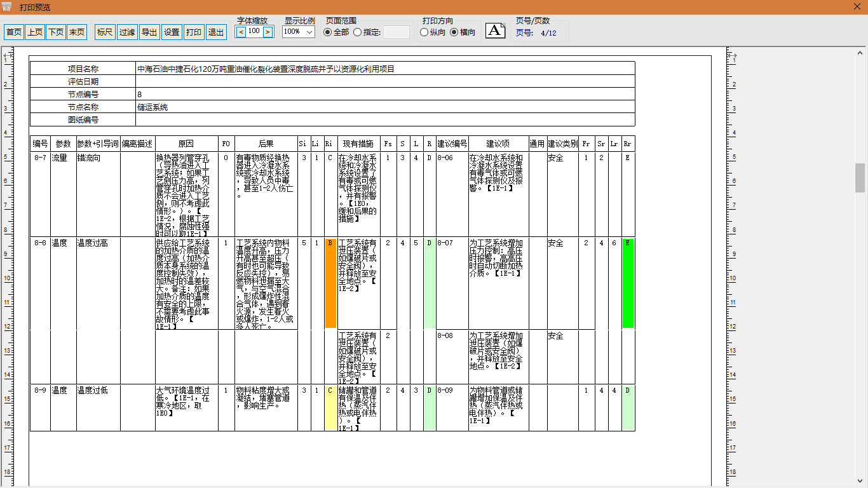Click the node name value 储运系统

153,107
